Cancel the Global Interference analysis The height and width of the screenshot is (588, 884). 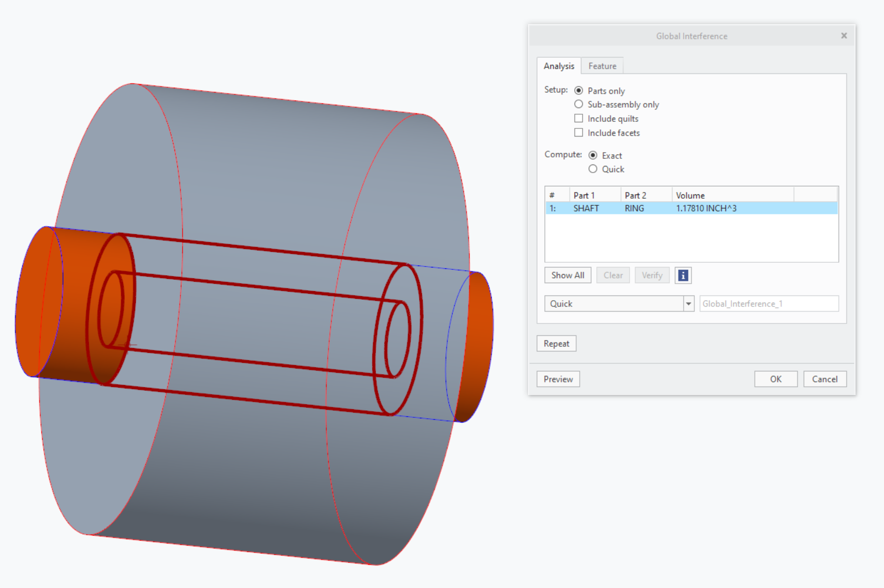pyautogui.click(x=825, y=379)
